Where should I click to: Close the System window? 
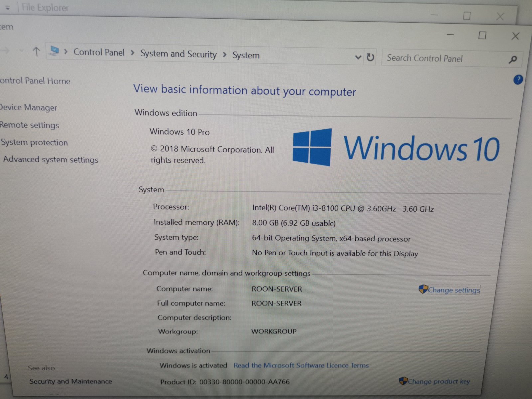(x=515, y=36)
